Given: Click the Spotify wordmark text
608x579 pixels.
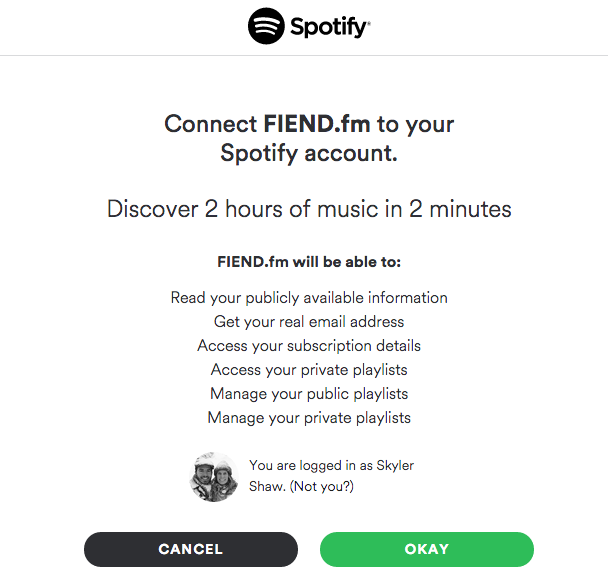Looking at the screenshot, I should tap(330, 27).
